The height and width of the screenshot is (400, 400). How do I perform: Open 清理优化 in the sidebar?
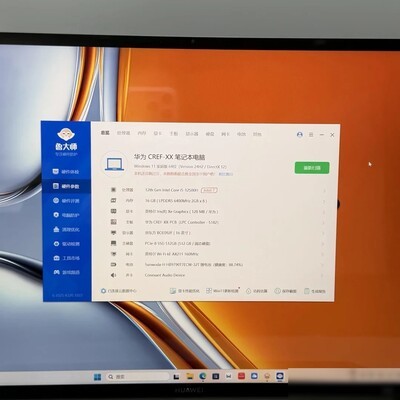(66, 230)
